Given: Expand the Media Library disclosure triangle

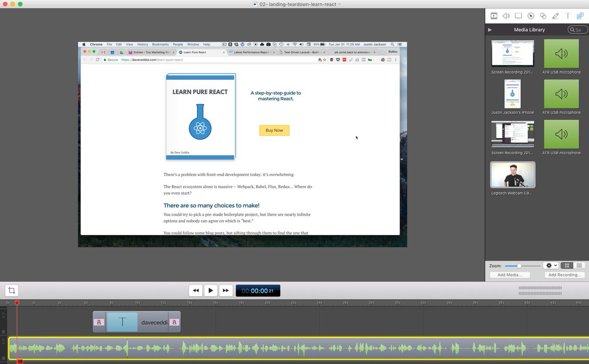Looking at the screenshot, I should (490, 30).
